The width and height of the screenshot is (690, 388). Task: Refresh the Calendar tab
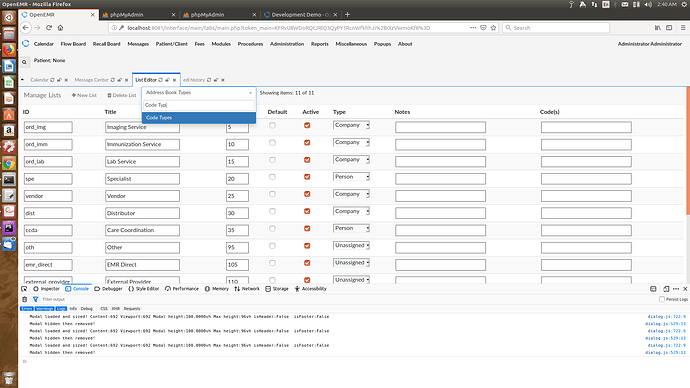click(52, 80)
